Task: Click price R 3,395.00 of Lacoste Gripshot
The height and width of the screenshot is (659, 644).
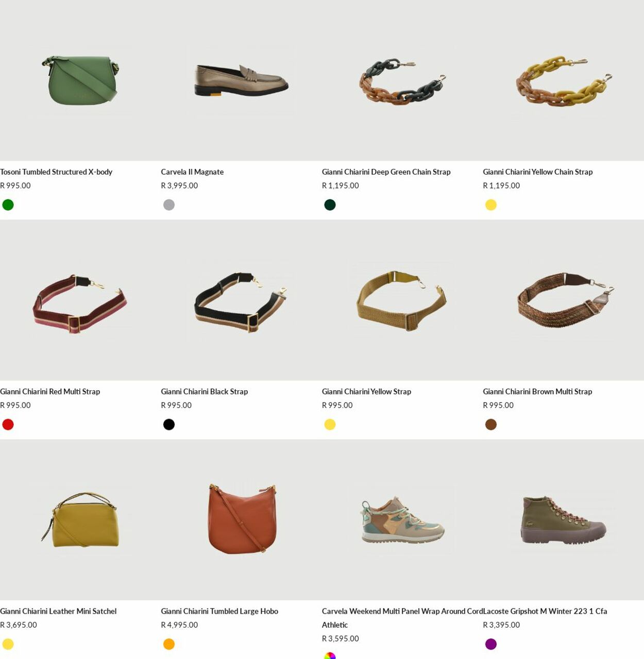Action: tap(501, 625)
